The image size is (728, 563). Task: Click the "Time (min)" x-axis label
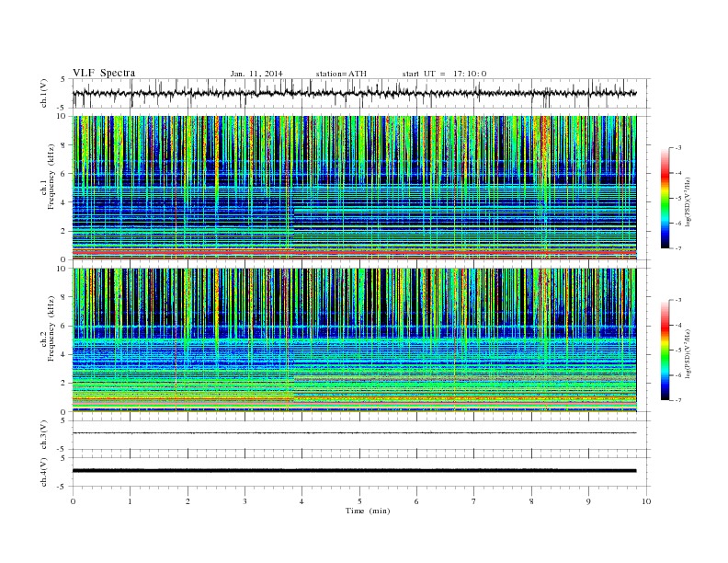click(x=368, y=511)
